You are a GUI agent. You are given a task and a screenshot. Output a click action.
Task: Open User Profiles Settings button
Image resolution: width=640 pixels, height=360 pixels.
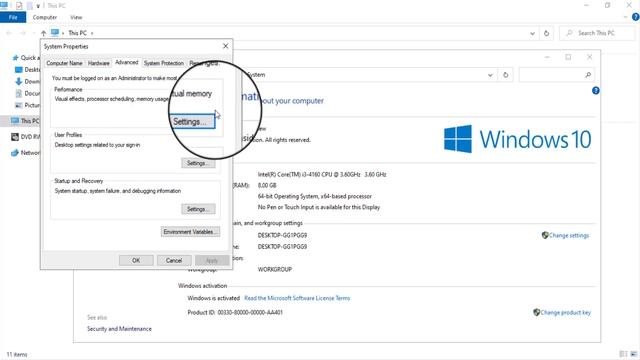pyautogui.click(x=198, y=163)
